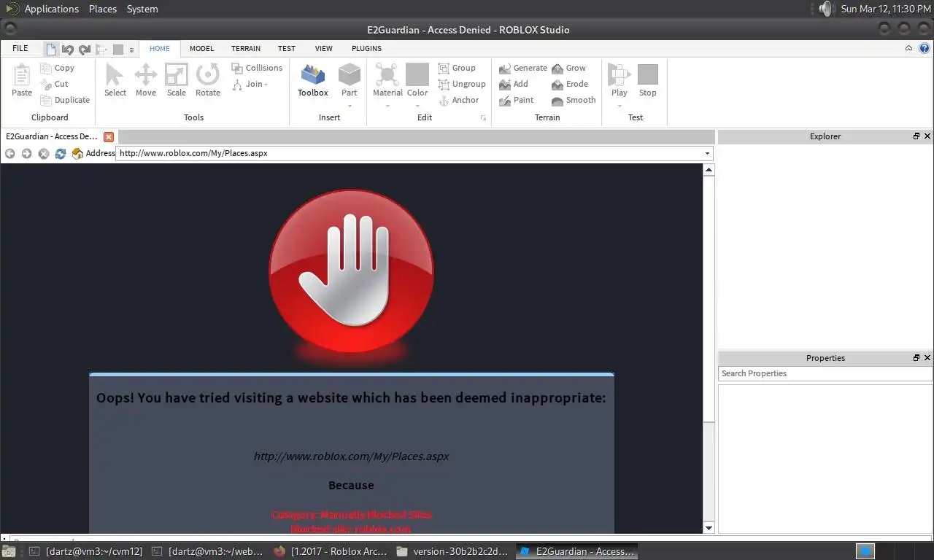
Task: Choose the Scale tool
Action: [x=177, y=79]
